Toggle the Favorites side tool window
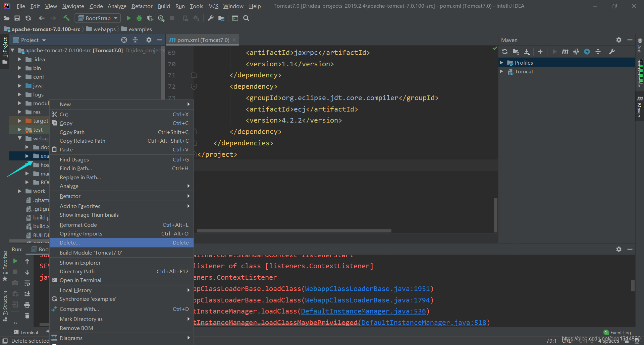Screen dimensions: 644x345 coord(5,266)
